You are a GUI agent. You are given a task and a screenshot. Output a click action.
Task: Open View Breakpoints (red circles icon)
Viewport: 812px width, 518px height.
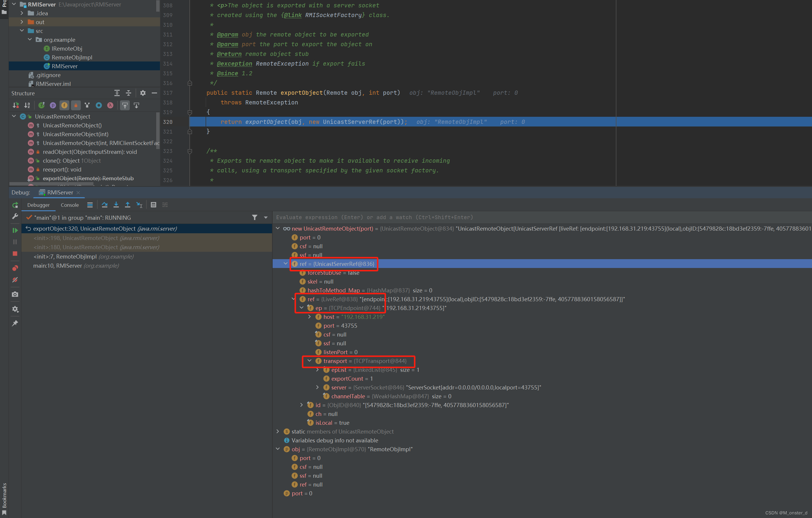tap(15, 268)
